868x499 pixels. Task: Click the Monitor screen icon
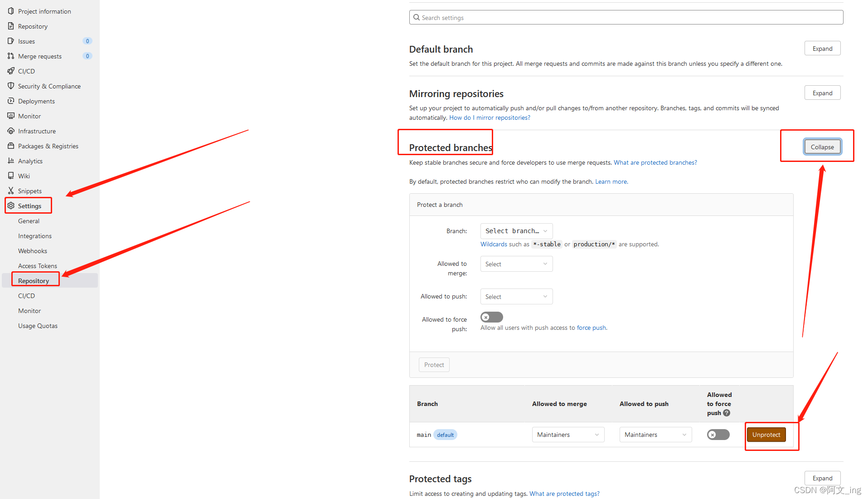11,116
